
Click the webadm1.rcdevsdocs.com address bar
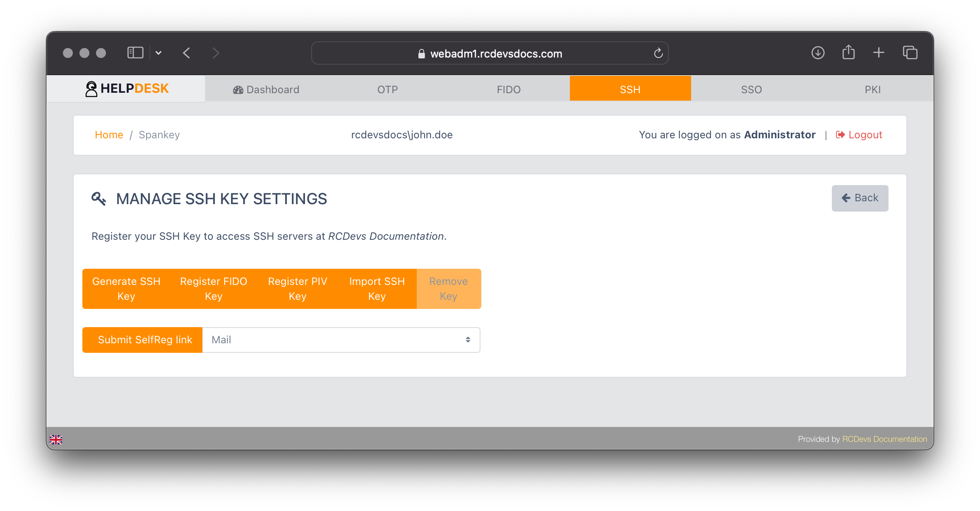tap(490, 53)
